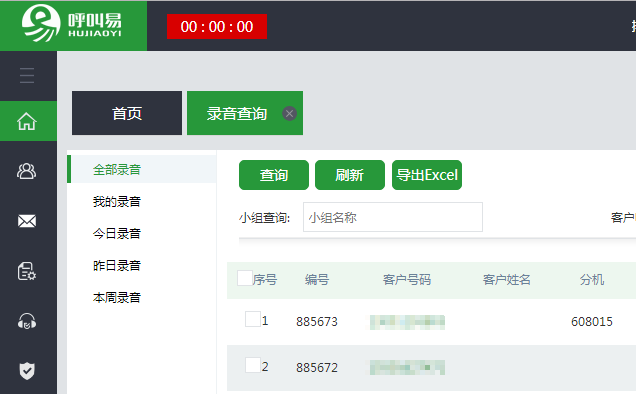Open the shield checkmark icon
Screen dimensions: 636x394
pos(27,370)
